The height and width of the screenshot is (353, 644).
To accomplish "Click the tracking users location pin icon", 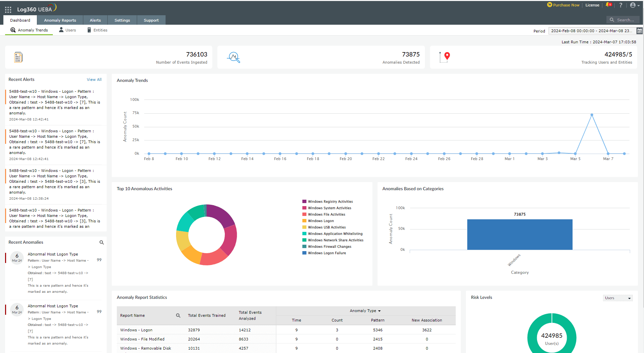I will [445, 57].
